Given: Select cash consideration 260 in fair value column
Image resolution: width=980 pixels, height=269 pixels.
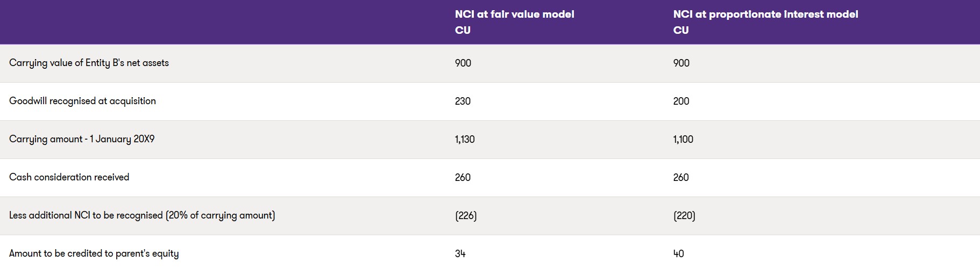Looking at the screenshot, I should (463, 177).
